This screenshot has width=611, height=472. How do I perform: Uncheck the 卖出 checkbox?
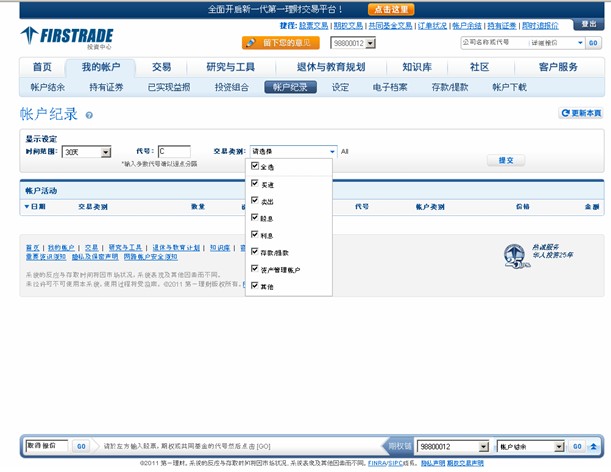255,200
